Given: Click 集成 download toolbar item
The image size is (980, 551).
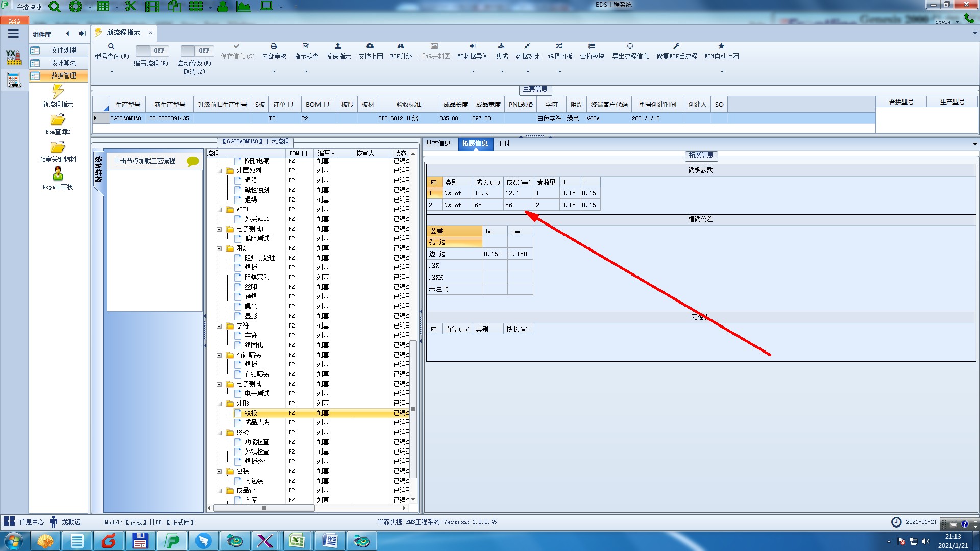Looking at the screenshot, I should [x=502, y=52].
